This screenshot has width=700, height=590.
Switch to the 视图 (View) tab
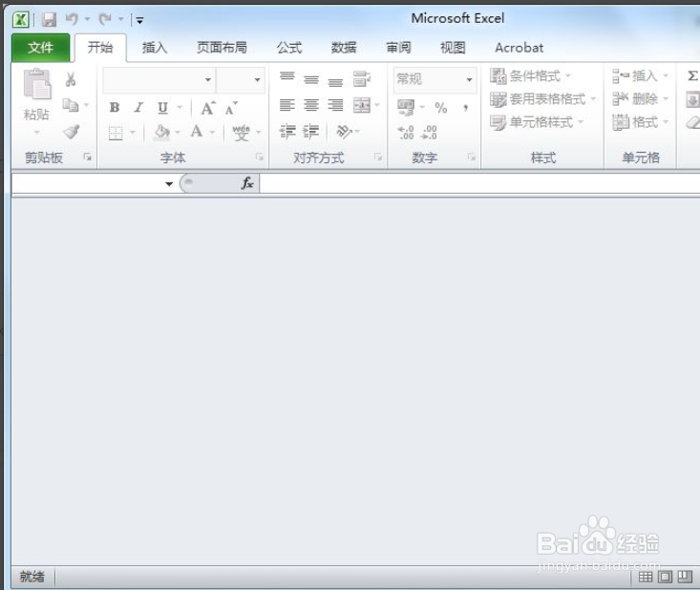click(453, 48)
